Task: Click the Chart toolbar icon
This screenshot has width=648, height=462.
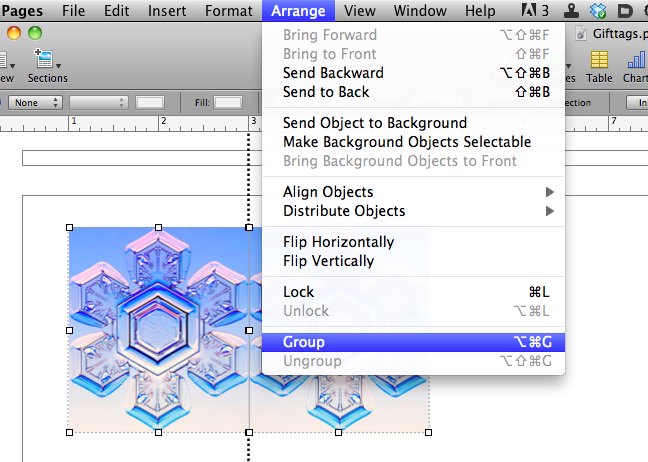Action: click(636, 60)
